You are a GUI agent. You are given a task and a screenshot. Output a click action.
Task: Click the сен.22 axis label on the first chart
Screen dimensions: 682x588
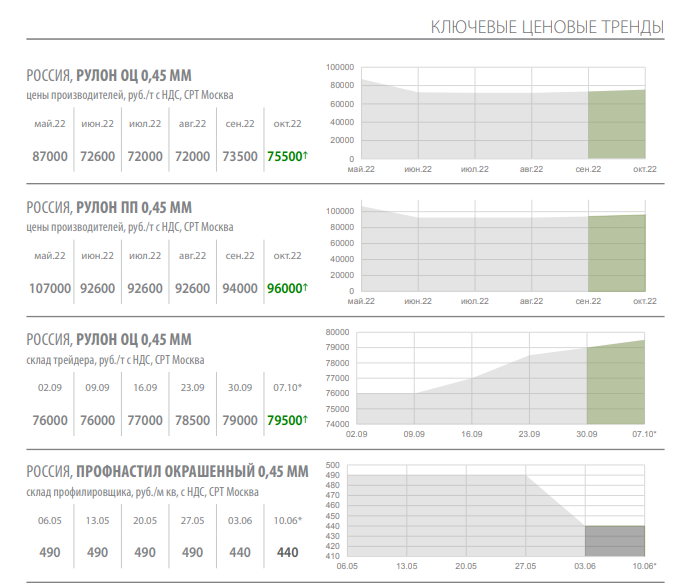588,169
